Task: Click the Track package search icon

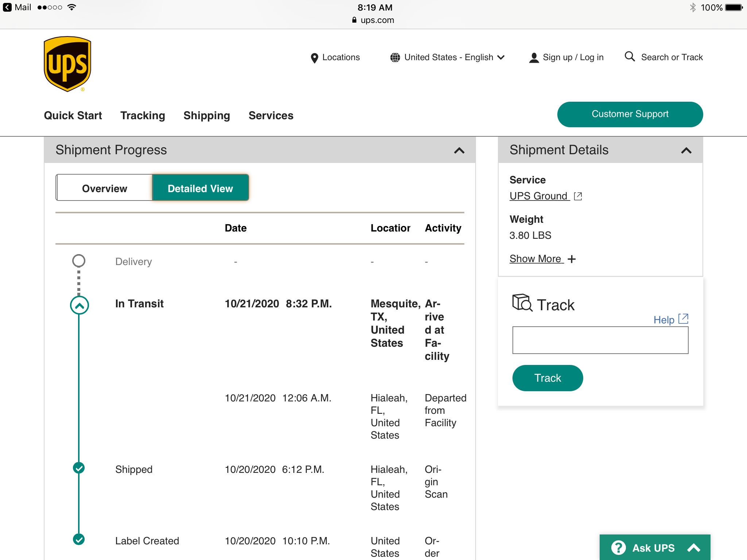Action: (x=522, y=303)
